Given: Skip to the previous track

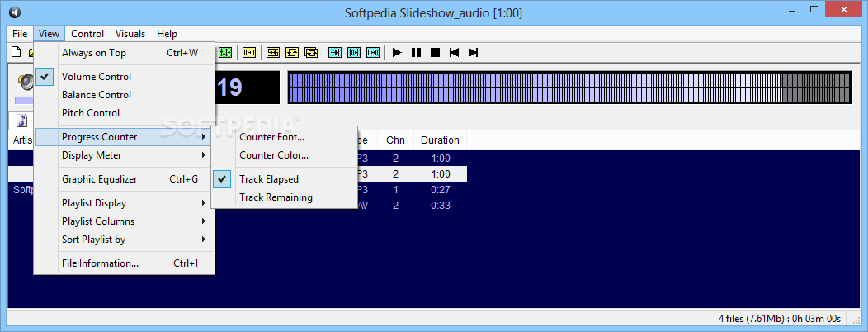Looking at the screenshot, I should (x=454, y=53).
